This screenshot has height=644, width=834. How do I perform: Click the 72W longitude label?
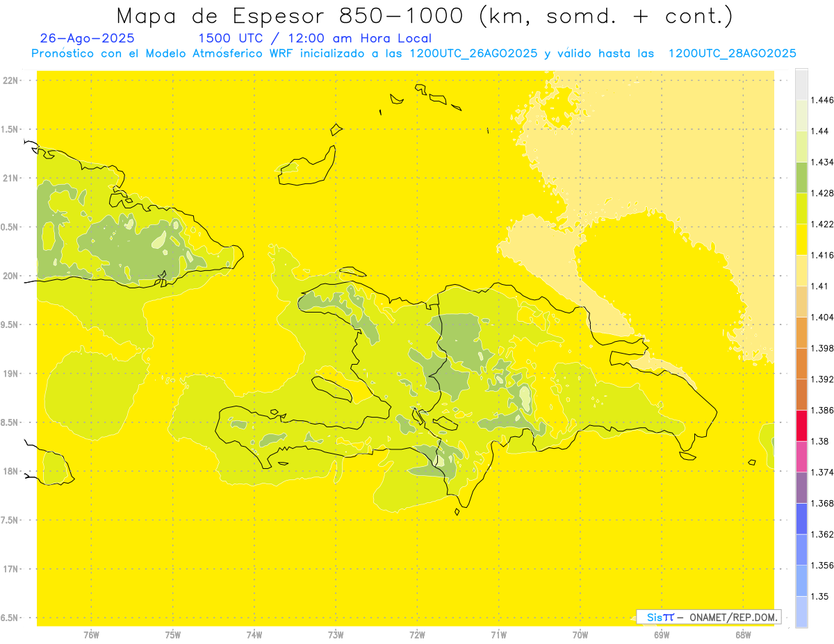[x=417, y=635]
